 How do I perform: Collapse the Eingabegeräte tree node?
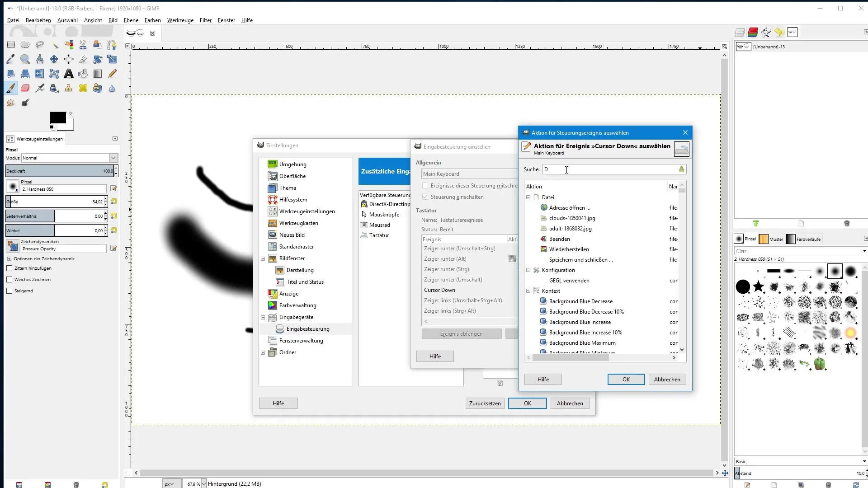coord(263,318)
